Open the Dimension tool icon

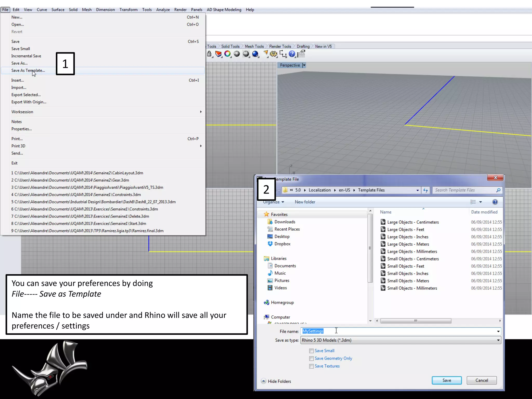click(x=283, y=54)
